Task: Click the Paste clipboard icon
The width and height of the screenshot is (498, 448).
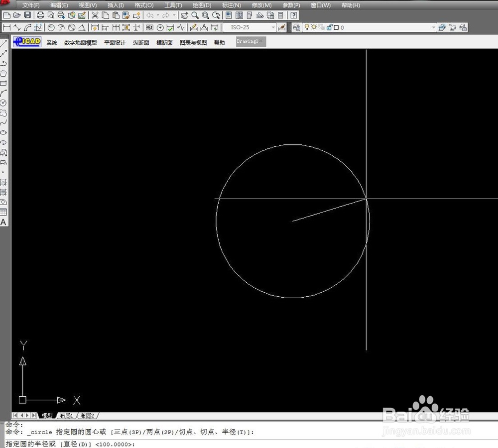Action: point(116,15)
